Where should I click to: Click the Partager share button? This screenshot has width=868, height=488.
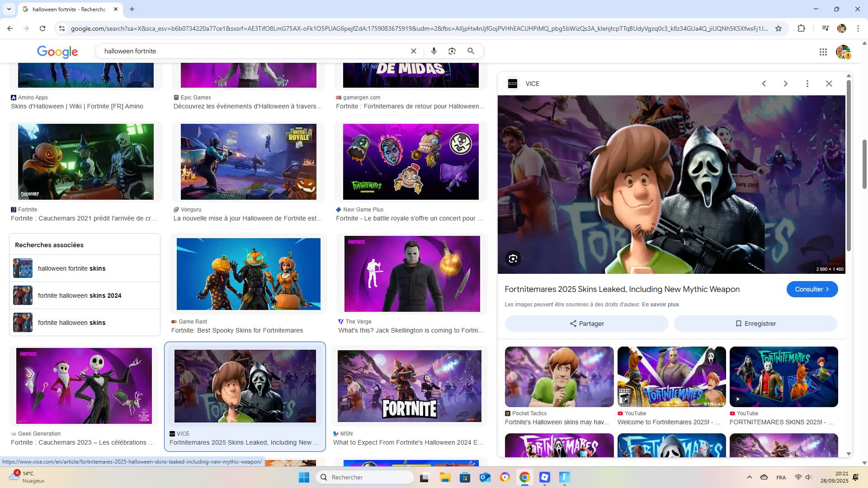tap(586, 324)
